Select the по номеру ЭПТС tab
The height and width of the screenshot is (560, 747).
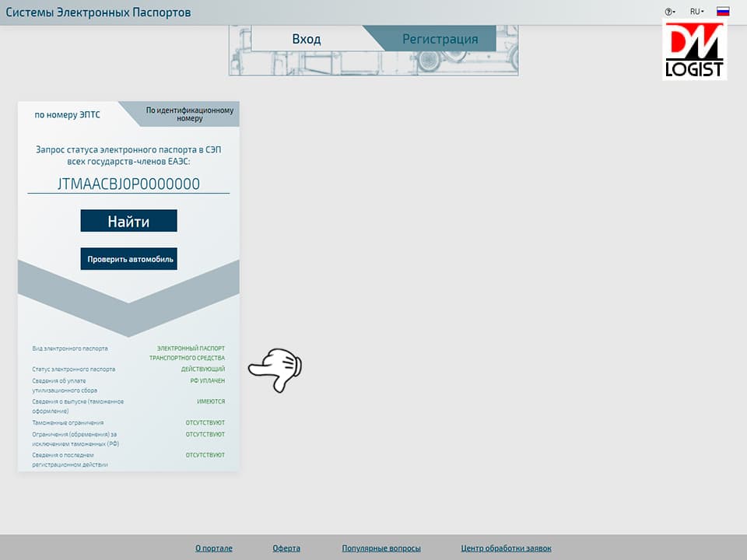[x=67, y=115]
